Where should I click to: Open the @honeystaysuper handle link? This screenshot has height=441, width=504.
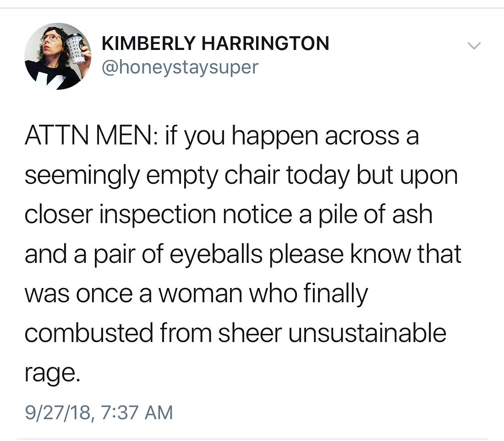(180, 67)
